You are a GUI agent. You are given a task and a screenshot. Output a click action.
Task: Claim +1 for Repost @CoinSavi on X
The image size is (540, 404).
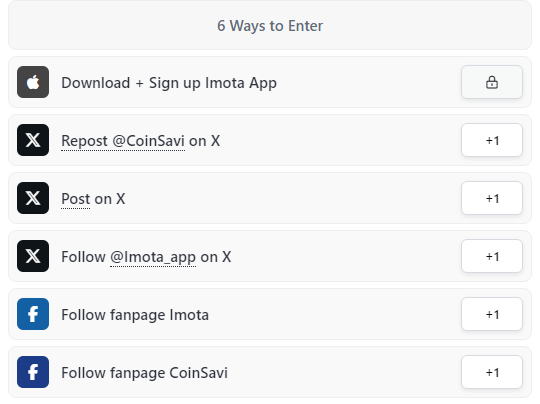492,140
